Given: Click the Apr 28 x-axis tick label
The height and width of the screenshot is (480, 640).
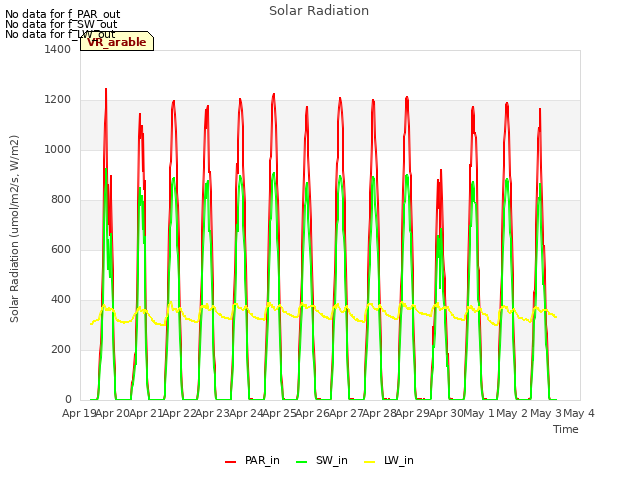Looking at the screenshot, I should (x=380, y=414).
